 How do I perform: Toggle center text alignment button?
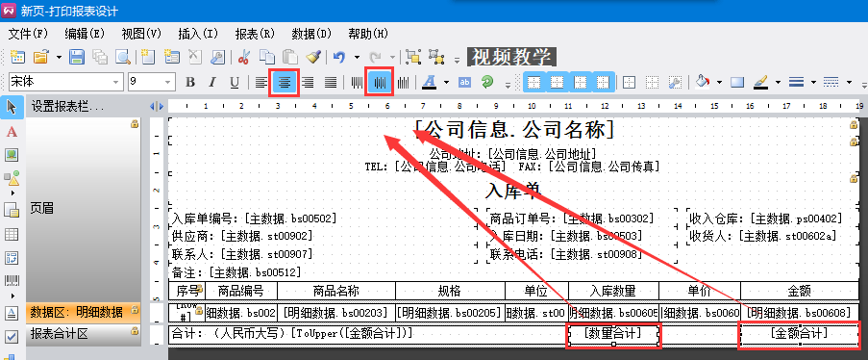pos(285,82)
